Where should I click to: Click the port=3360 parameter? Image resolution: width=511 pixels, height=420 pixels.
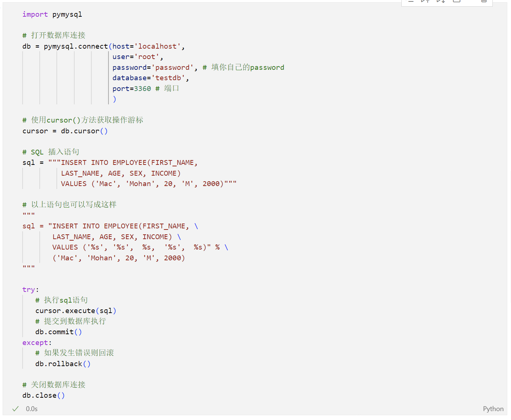click(132, 88)
